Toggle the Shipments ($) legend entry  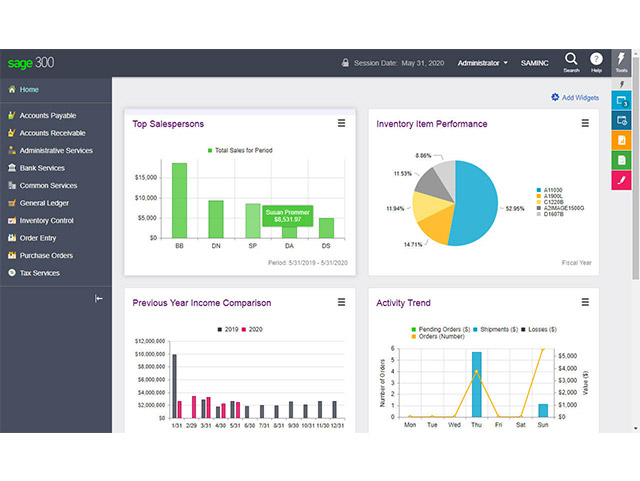pyautogui.click(x=496, y=329)
